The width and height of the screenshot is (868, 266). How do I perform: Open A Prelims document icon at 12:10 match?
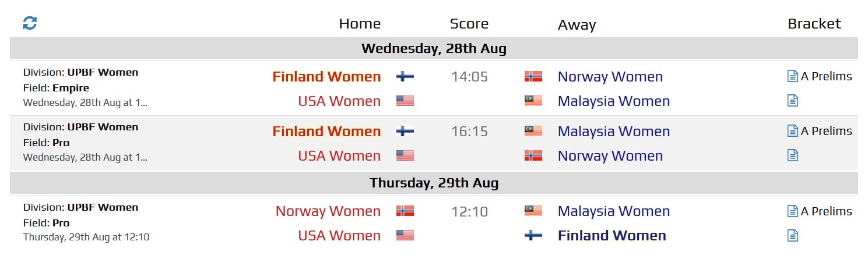(x=792, y=211)
